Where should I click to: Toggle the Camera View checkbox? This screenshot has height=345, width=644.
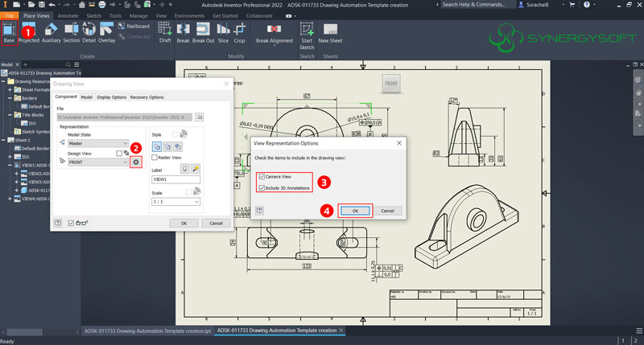[262, 176]
